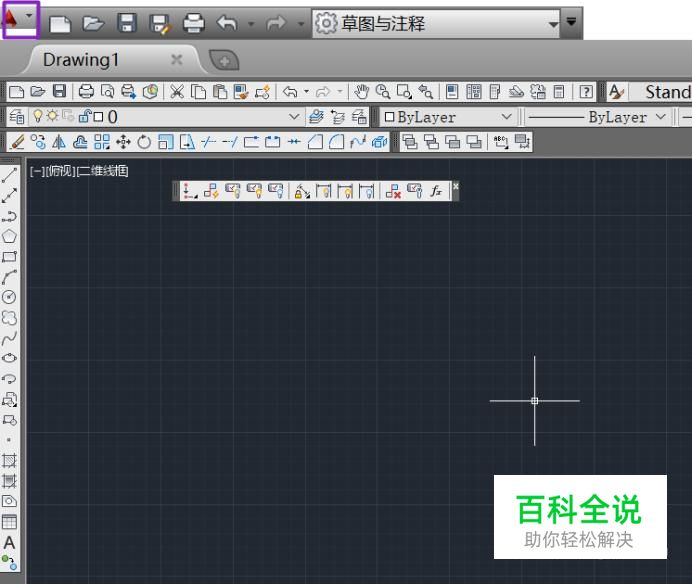Add a new drawing tab
This screenshot has height=584, width=692.
pos(224,60)
